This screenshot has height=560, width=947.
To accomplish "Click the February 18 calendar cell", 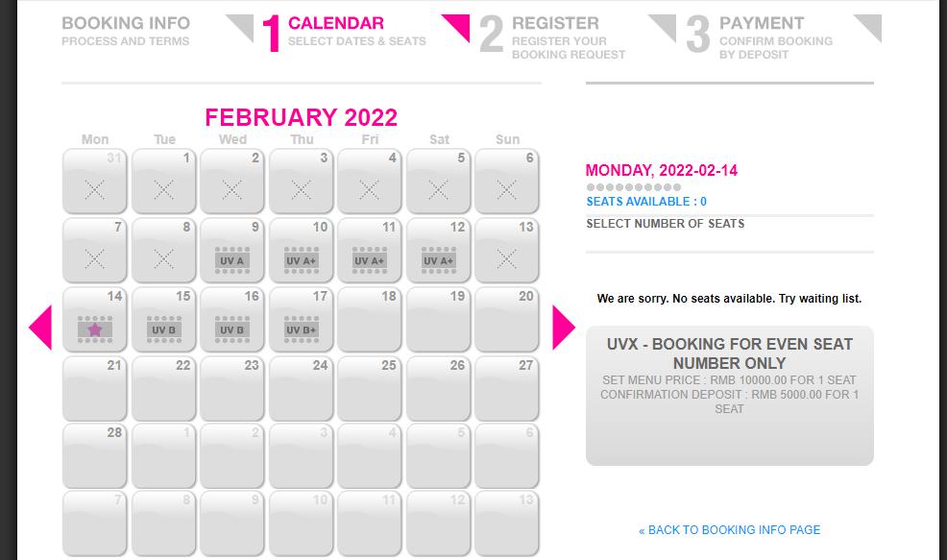I will pos(369,319).
